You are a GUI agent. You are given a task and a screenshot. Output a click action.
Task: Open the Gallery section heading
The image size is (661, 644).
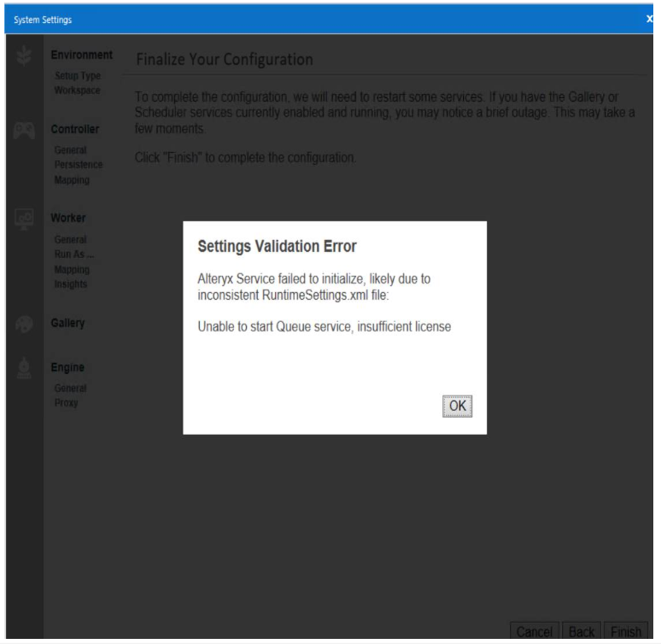tap(67, 323)
